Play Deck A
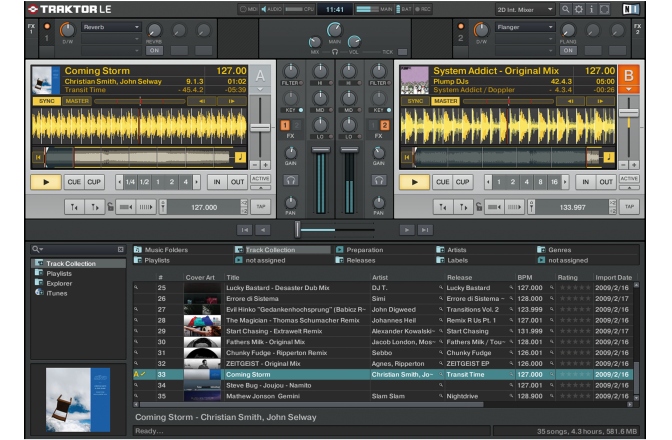The width and height of the screenshot is (672, 440). [x=46, y=182]
